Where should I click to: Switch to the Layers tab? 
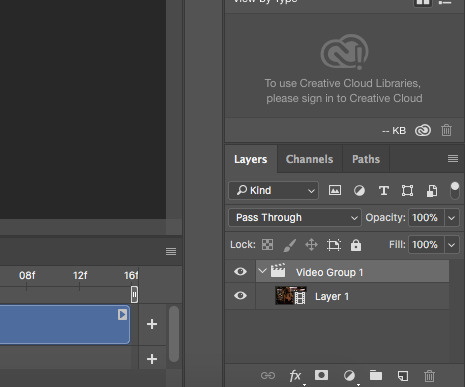point(251,159)
